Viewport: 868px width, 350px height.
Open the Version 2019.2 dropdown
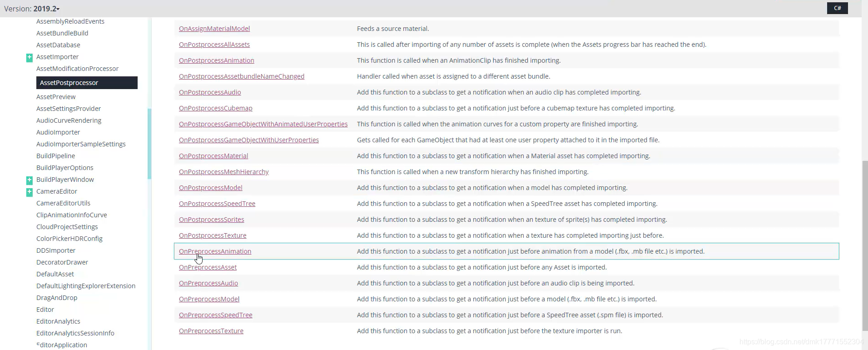pos(32,9)
